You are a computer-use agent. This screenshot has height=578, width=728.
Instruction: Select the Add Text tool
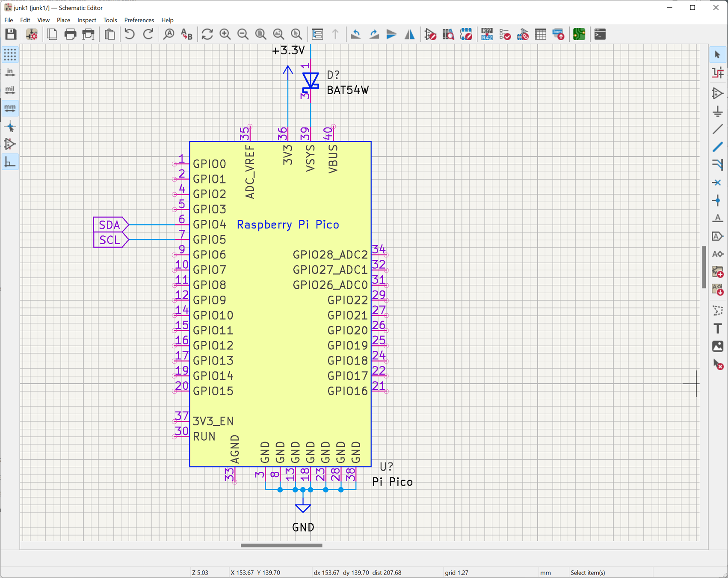coord(718,329)
